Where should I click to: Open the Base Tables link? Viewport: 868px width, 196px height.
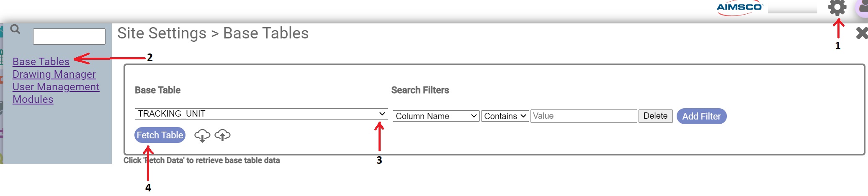click(x=41, y=61)
